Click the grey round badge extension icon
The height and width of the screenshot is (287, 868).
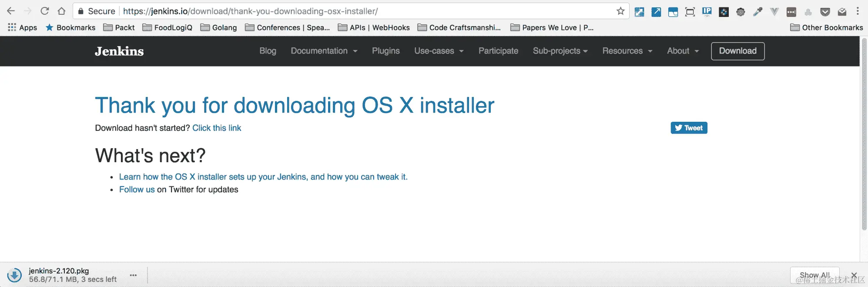741,12
